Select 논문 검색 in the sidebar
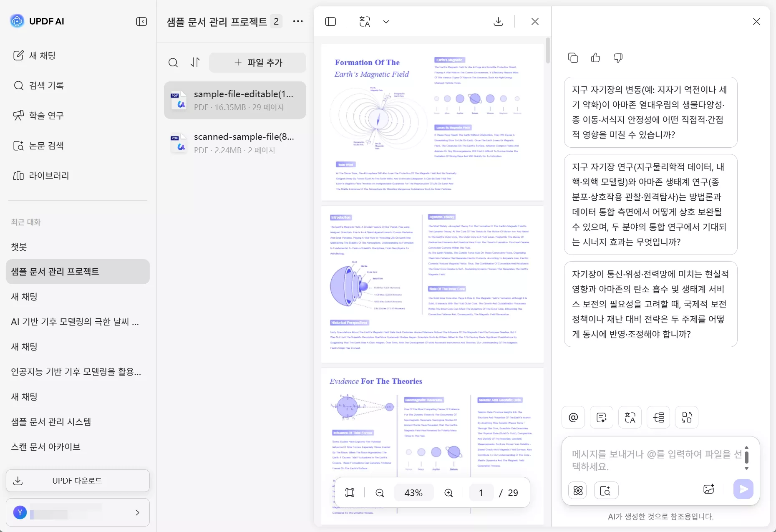The width and height of the screenshot is (776, 532). pyautogui.click(x=46, y=146)
